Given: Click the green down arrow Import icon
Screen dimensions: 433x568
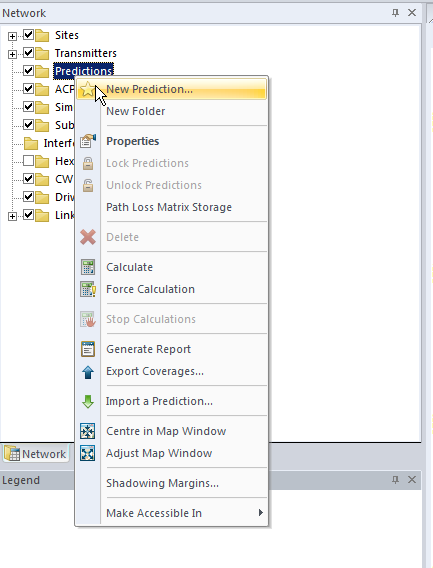Looking at the screenshot, I should [x=88, y=401].
